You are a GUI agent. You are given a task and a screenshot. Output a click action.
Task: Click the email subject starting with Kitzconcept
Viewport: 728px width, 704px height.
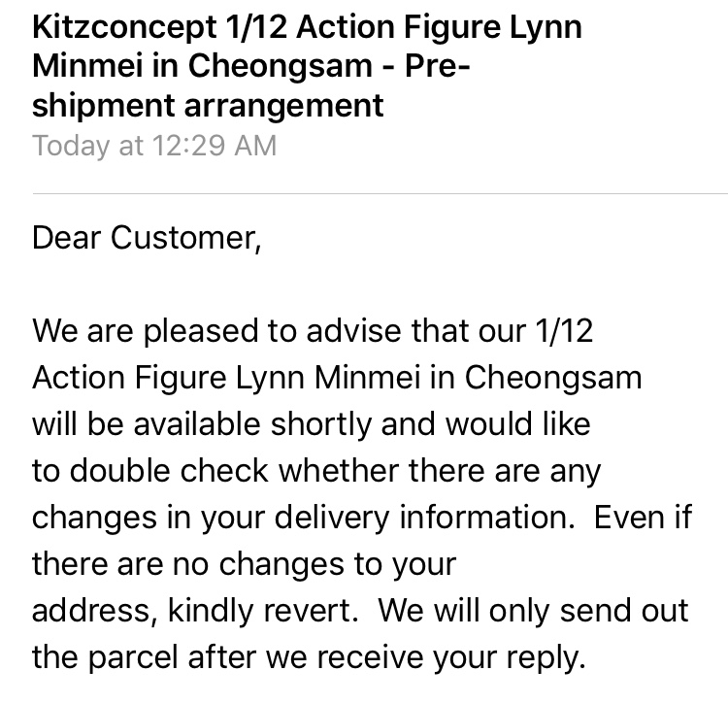tap(307, 66)
